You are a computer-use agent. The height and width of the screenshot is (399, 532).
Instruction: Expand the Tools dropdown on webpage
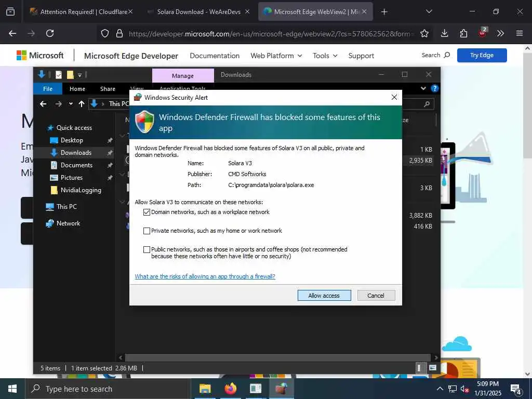pyautogui.click(x=325, y=56)
